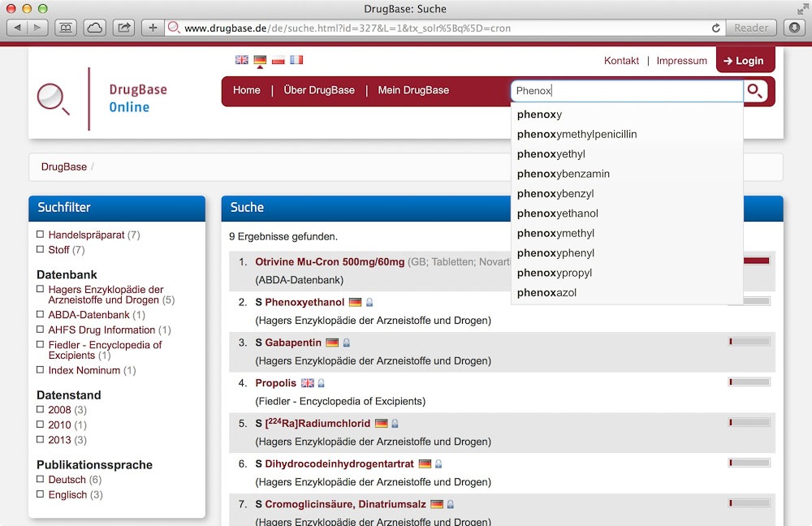Click the lock icon beside Gabapentin

click(347, 343)
